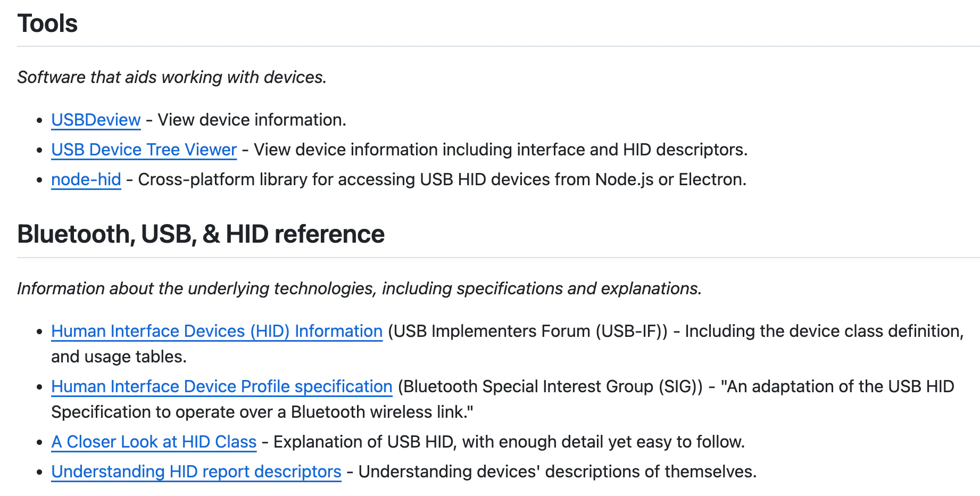Open the USB Device Tree Viewer link
The width and height of the screenshot is (980, 496).
pyautogui.click(x=144, y=150)
